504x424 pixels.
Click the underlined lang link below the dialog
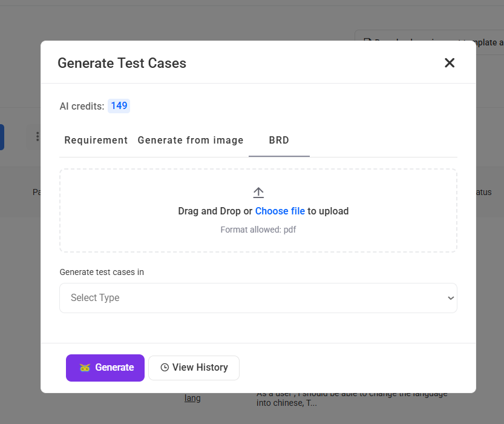tap(192, 398)
